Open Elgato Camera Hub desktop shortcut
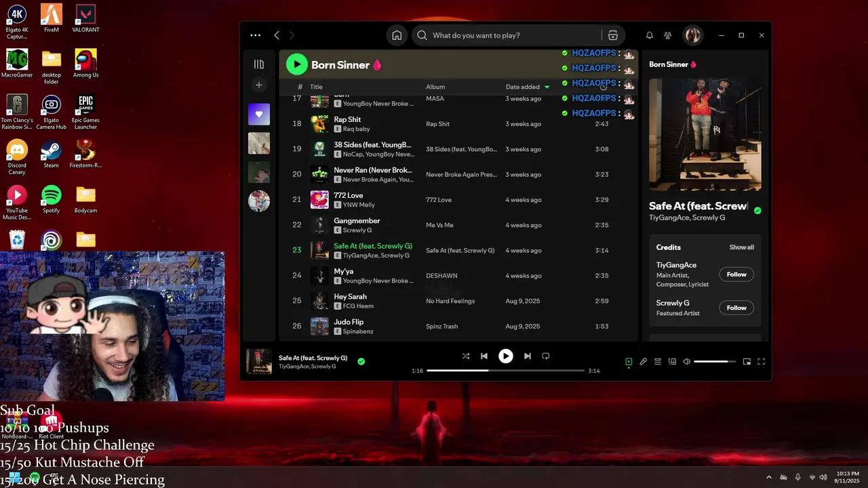The height and width of the screenshot is (488, 868). (52, 112)
